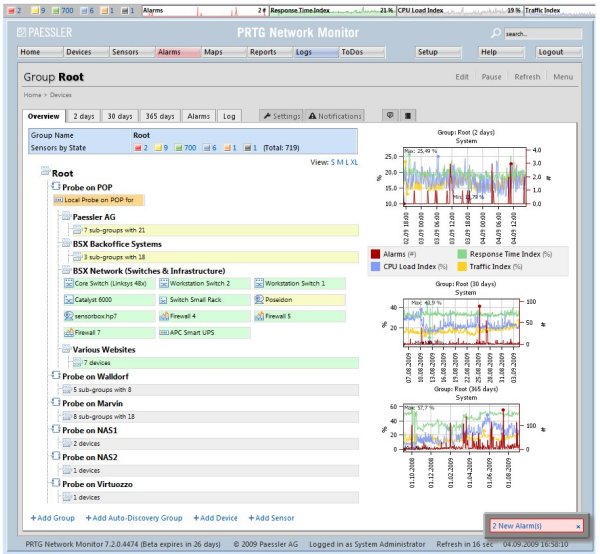Screen dimensions: 600x554
Task: Click the Poseidon device icon
Action: 259,299
